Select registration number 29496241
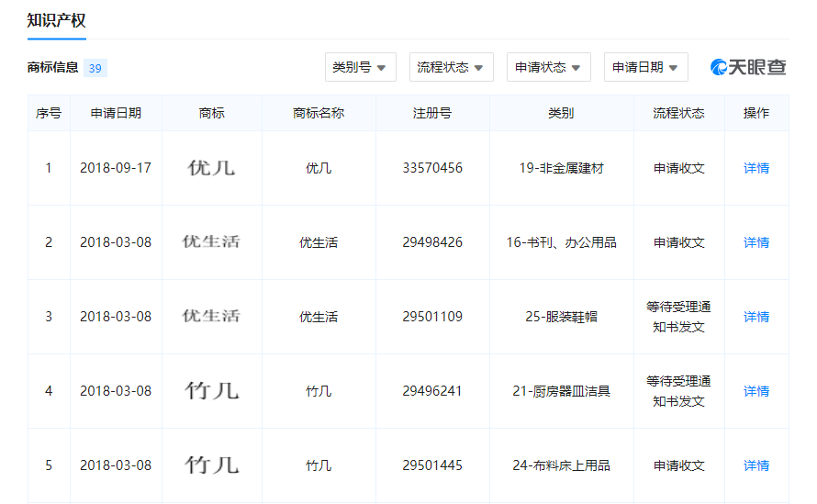 [x=432, y=391]
